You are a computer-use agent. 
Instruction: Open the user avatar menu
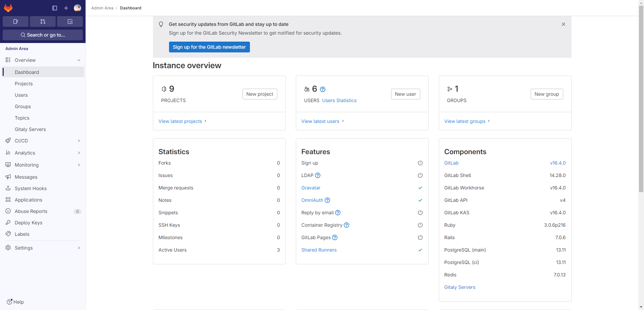77,8
